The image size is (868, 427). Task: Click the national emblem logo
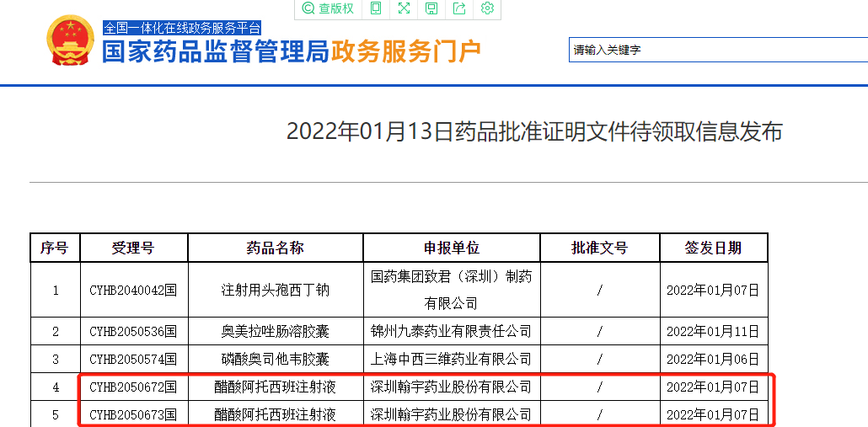(x=71, y=41)
